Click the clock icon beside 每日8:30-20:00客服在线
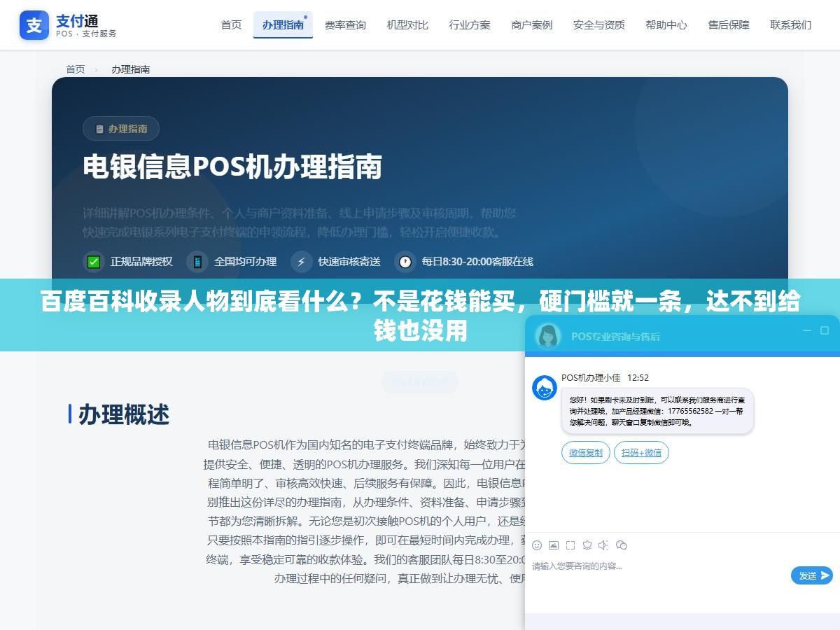This screenshot has width=840, height=630. (x=405, y=261)
